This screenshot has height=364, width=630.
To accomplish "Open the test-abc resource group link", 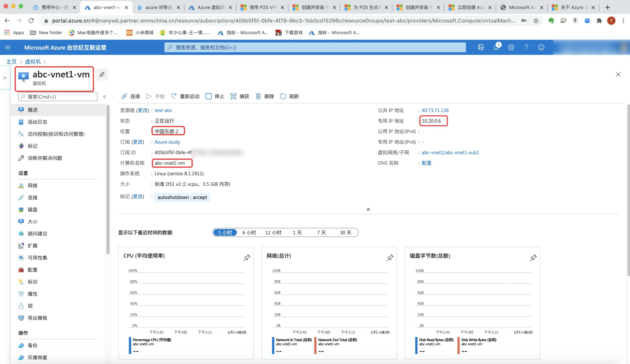I will pyautogui.click(x=163, y=110).
